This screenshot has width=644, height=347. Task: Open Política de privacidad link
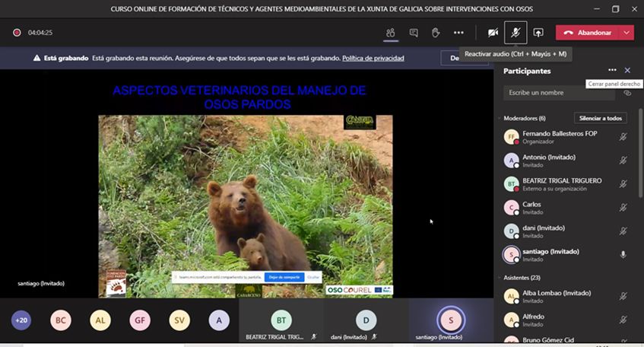373,58
